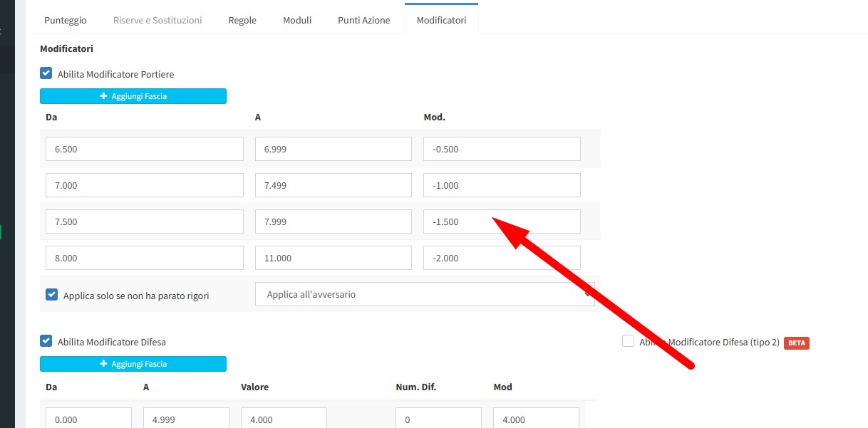Click the Aggiungi Fascia button under Portiere
This screenshot has height=428, width=868.
(x=133, y=96)
